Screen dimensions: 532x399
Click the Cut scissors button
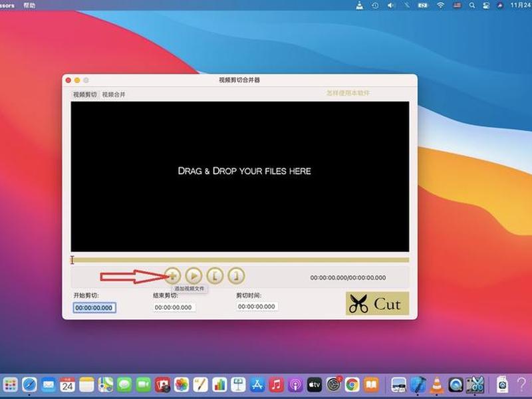pos(377,303)
